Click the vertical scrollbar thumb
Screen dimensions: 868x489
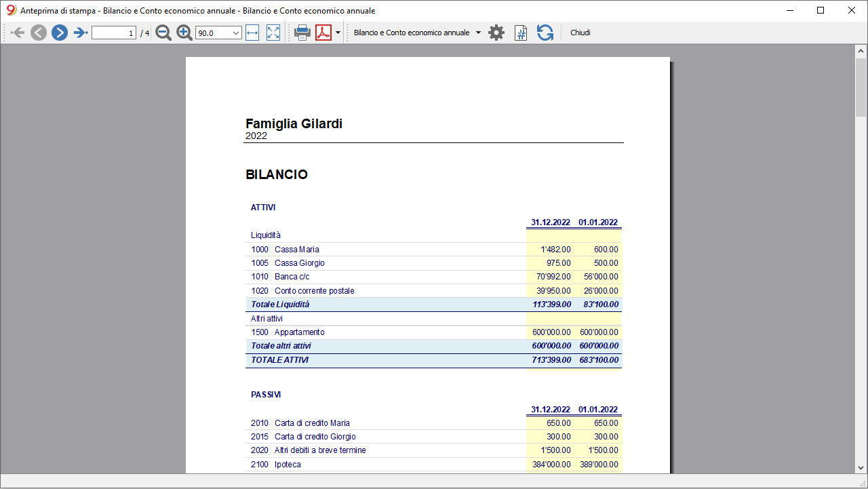(x=861, y=87)
